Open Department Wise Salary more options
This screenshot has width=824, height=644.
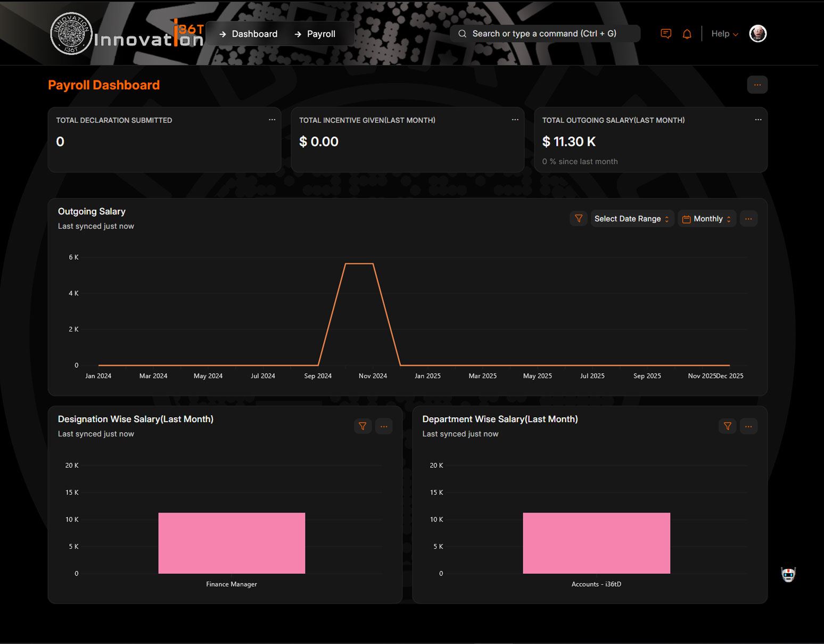748,426
